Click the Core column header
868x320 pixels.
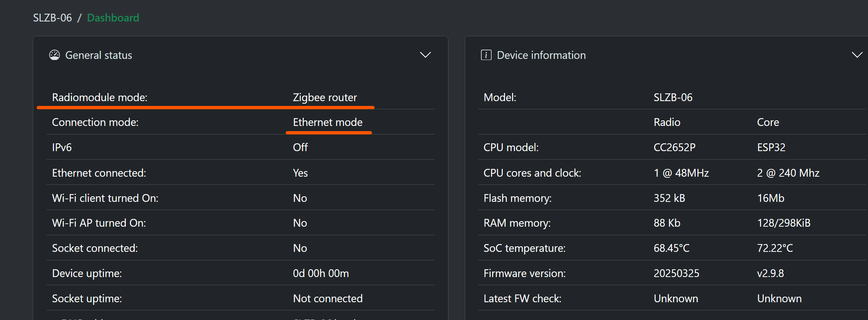click(x=768, y=122)
